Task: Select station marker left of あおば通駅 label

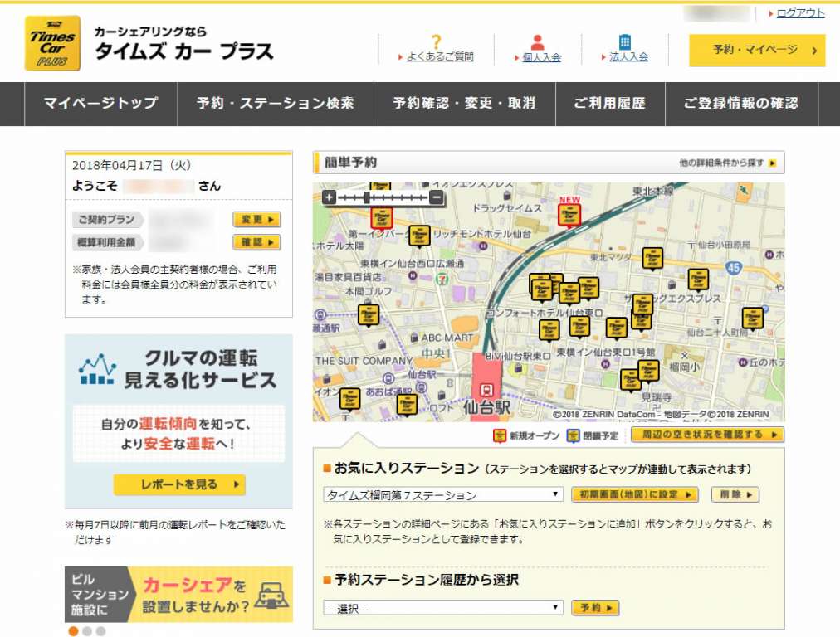Action: [349, 399]
